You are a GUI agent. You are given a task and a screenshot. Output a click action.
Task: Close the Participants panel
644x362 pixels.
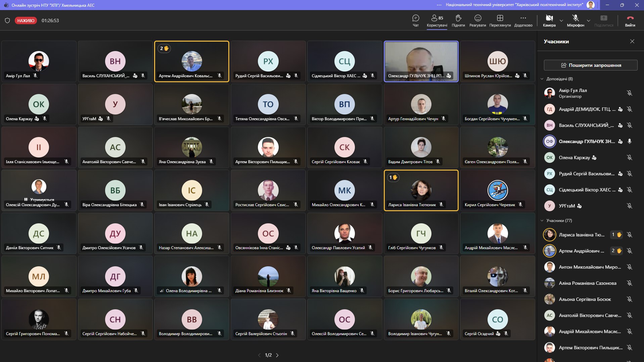(x=632, y=41)
